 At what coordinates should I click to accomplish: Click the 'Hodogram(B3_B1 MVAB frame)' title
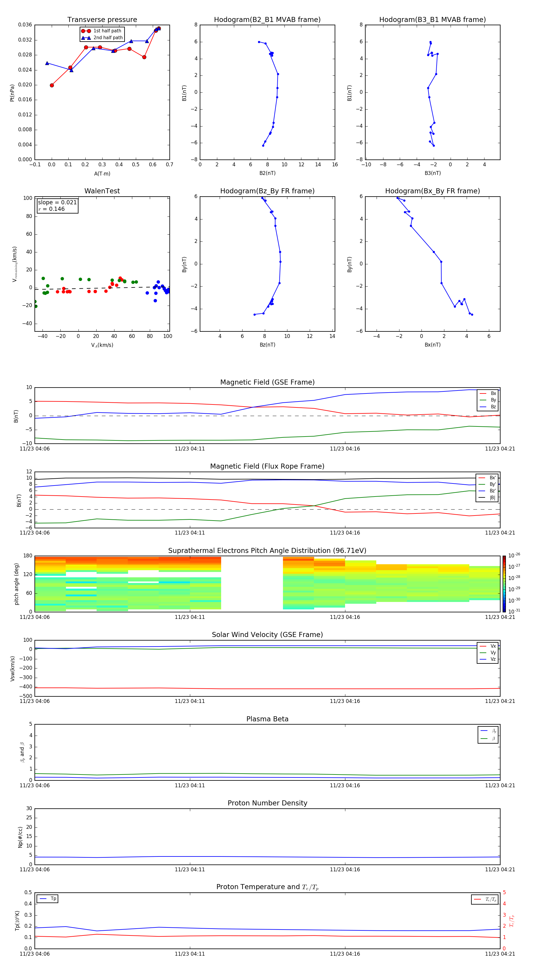pos(432,20)
